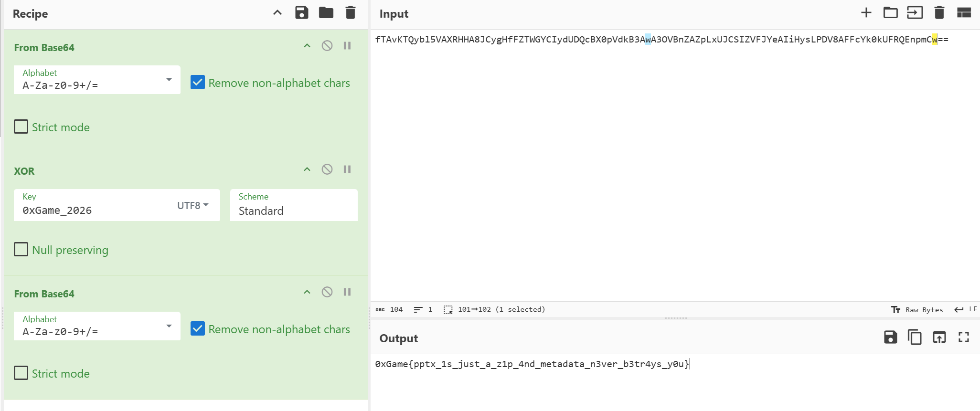980x411 pixels.
Task: Collapse the XOR operation
Action: (307, 169)
